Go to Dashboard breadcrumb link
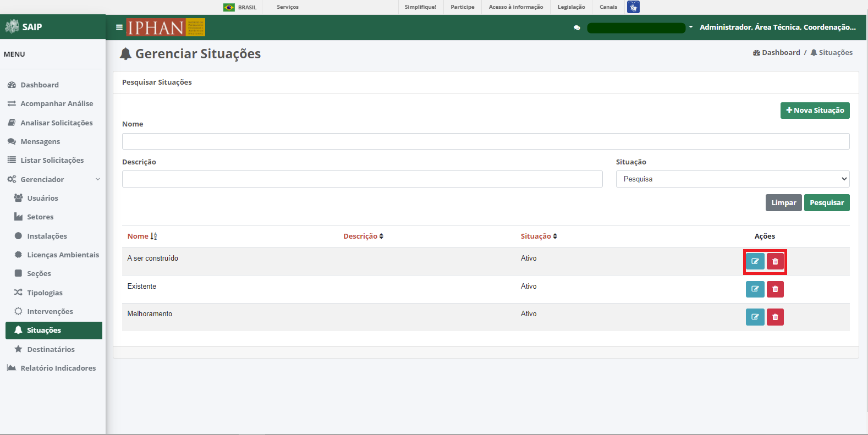This screenshot has width=868, height=435. tap(777, 53)
